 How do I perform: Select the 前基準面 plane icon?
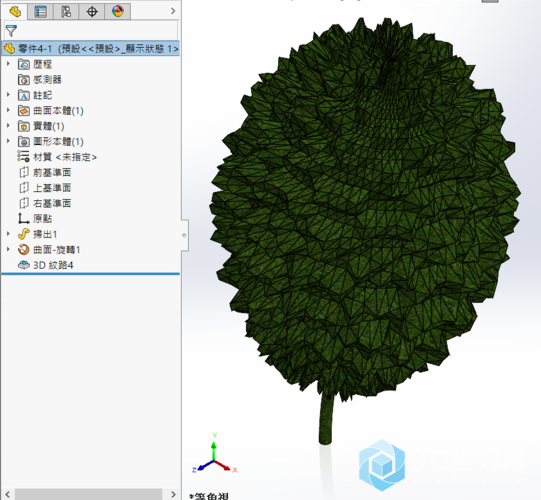point(24,172)
